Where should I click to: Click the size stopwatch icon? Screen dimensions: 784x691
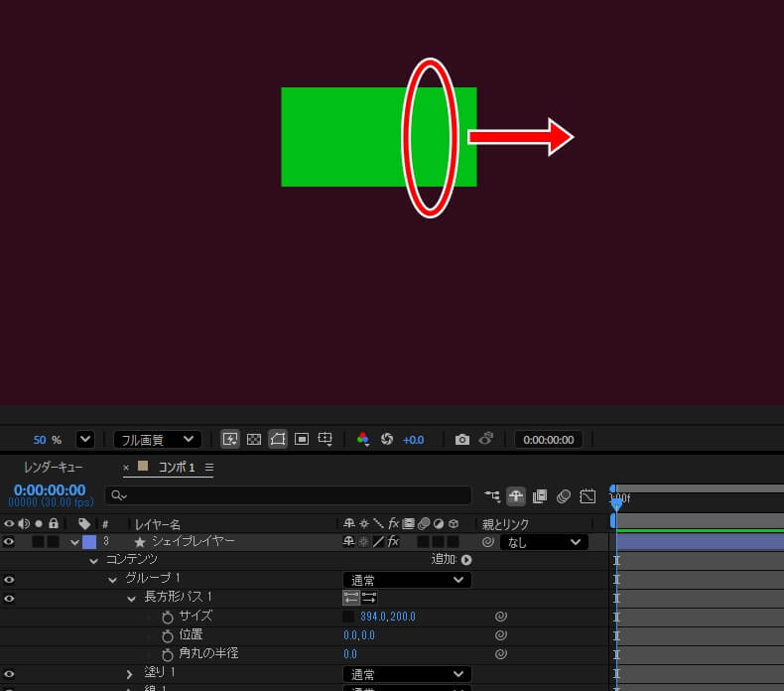(x=168, y=617)
